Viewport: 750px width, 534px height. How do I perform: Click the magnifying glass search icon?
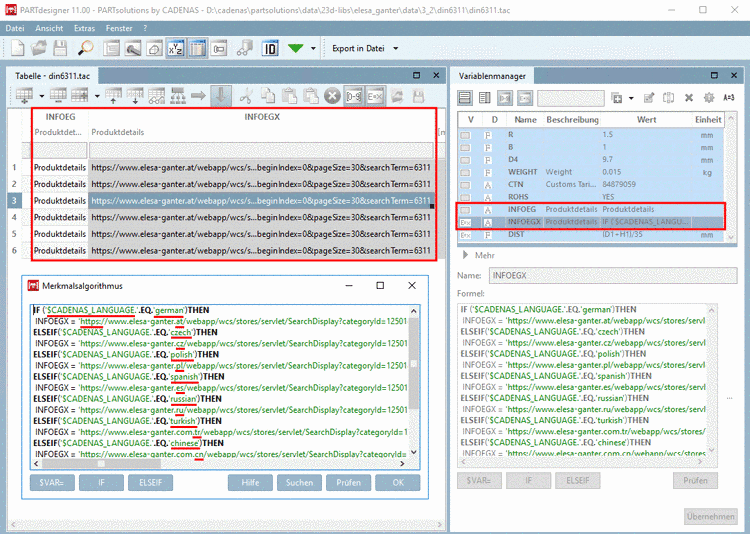click(86, 48)
